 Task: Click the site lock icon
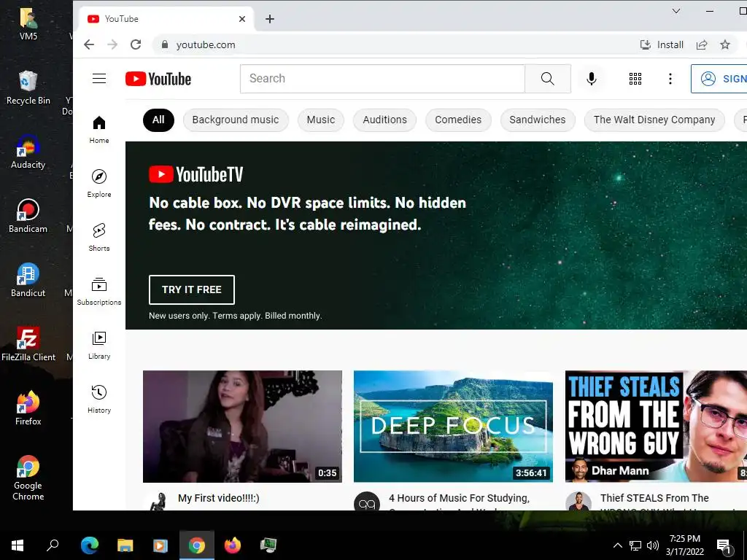click(165, 44)
